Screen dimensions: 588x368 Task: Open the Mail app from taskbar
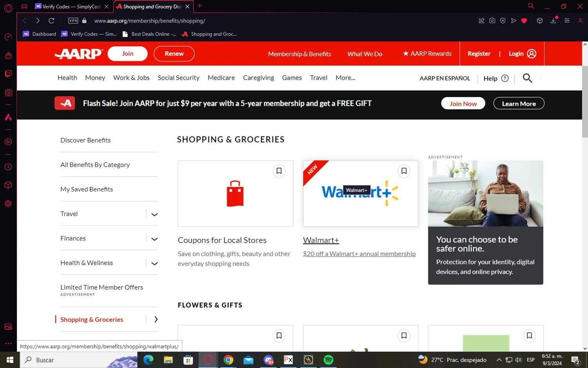pyautogui.click(x=249, y=360)
